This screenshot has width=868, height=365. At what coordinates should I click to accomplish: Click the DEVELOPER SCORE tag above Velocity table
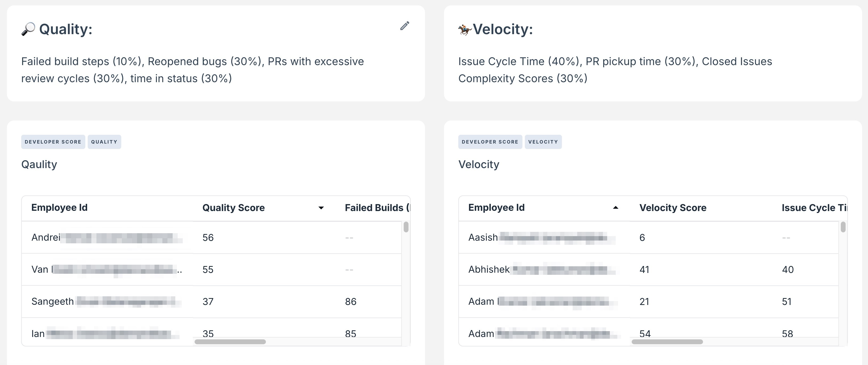490,142
